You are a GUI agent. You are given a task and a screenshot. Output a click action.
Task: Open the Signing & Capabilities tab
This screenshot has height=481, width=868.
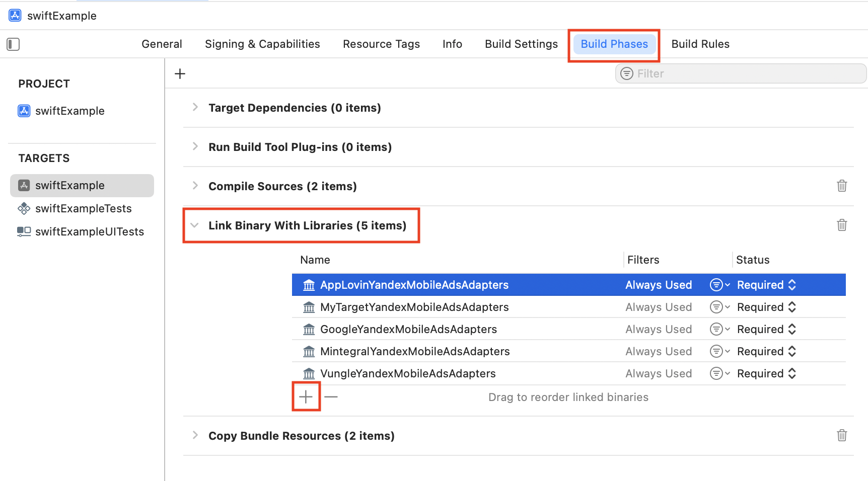(262, 44)
